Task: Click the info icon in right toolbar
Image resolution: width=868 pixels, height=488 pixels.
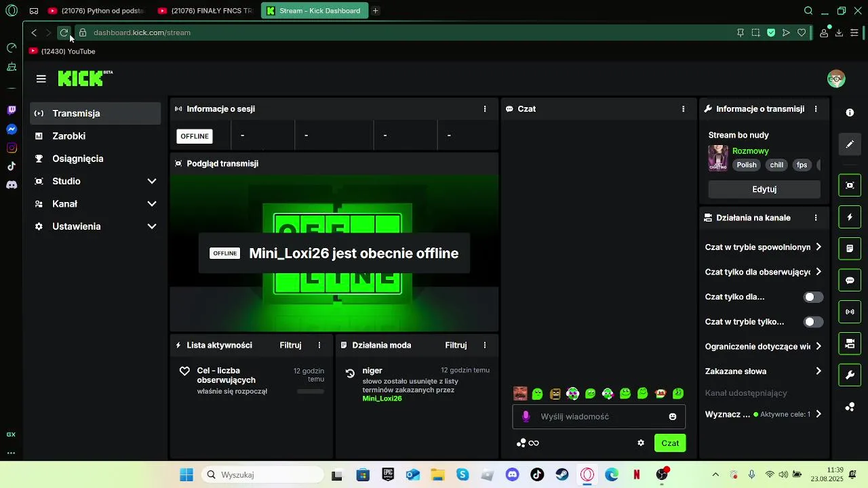Action: click(850, 113)
